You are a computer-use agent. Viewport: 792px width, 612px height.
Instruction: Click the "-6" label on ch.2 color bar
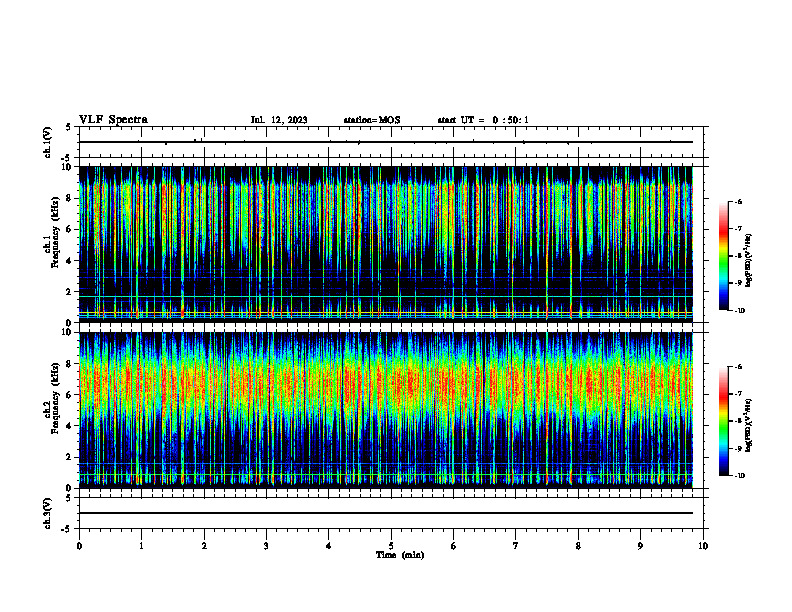coord(738,367)
